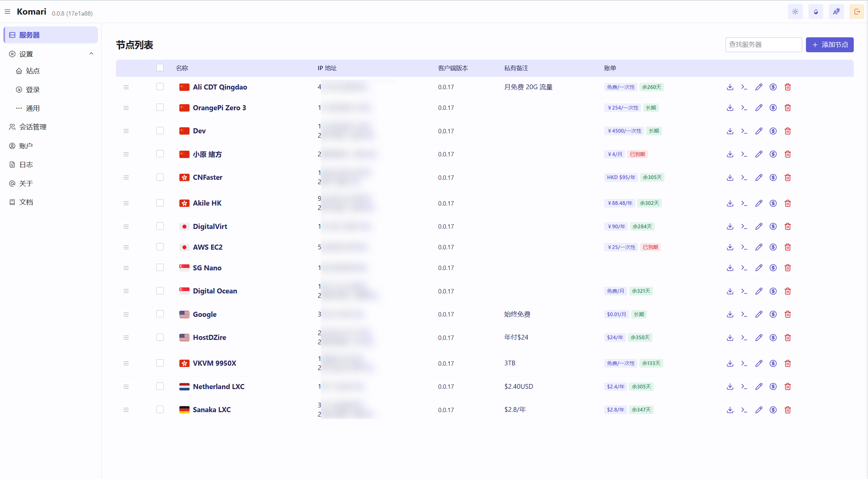868x479 pixels.
Task: Click edit pencil for Dev node
Action: click(x=759, y=131)
